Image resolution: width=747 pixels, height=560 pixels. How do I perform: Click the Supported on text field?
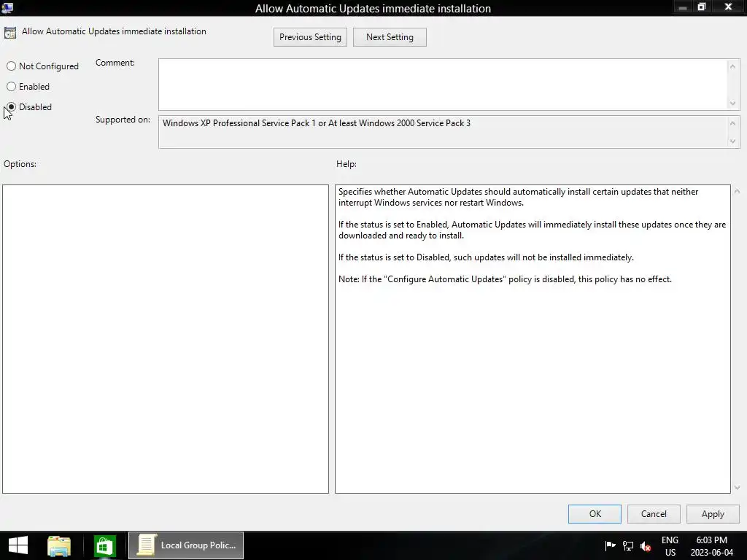[442, 132]
